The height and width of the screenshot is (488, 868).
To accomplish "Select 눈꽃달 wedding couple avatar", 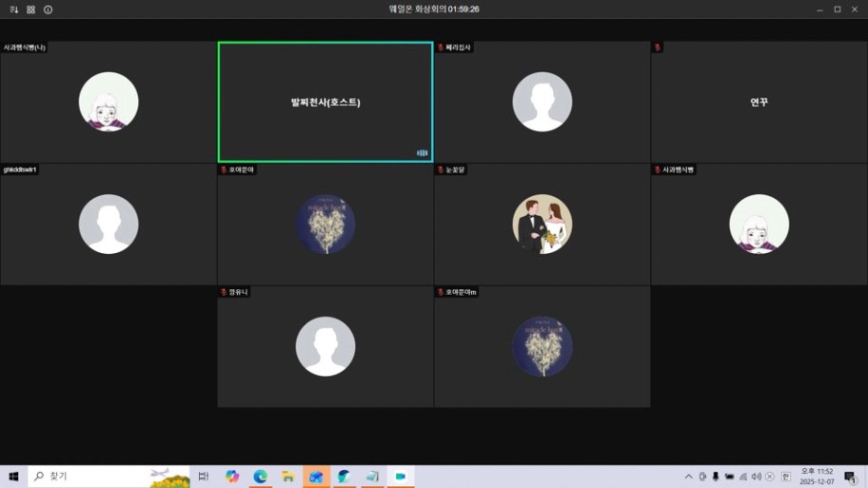I will click(x=542, y=224).
